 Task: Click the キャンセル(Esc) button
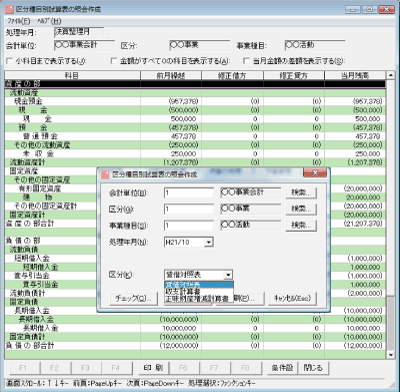[x=292, y=298]
